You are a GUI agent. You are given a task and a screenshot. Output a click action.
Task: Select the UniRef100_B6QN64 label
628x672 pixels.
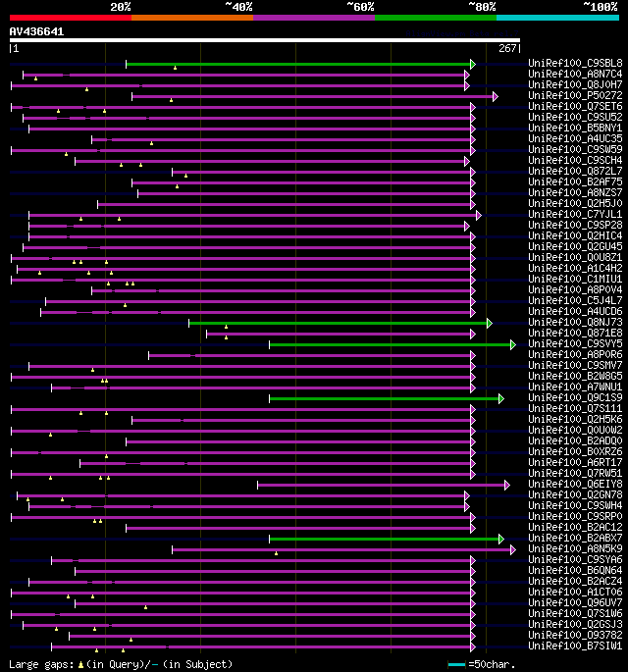[575, 570]
